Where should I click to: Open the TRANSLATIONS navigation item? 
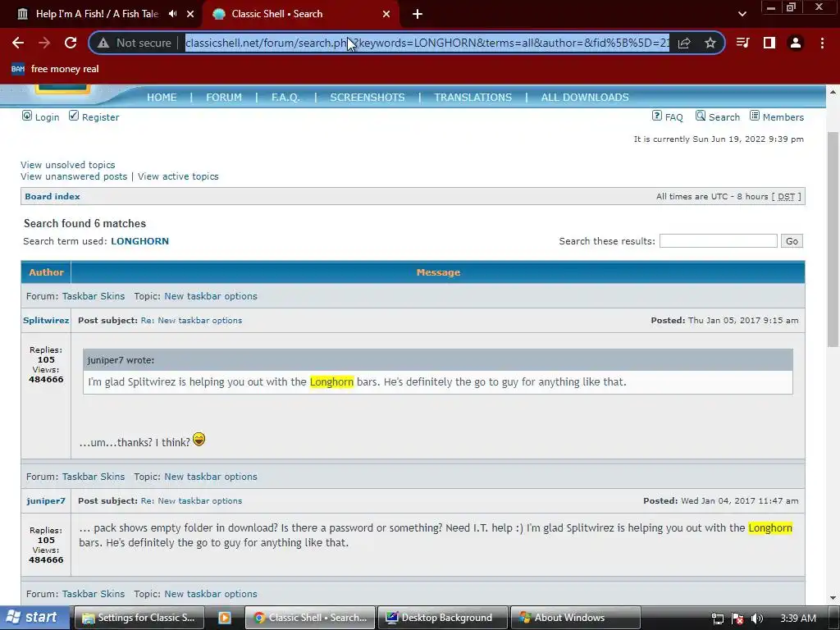[x=473, y=98]
